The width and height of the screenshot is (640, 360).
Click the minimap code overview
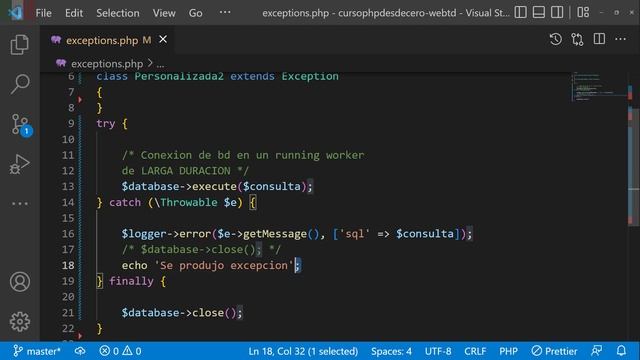pyautogui.click(x=598, y=87)
